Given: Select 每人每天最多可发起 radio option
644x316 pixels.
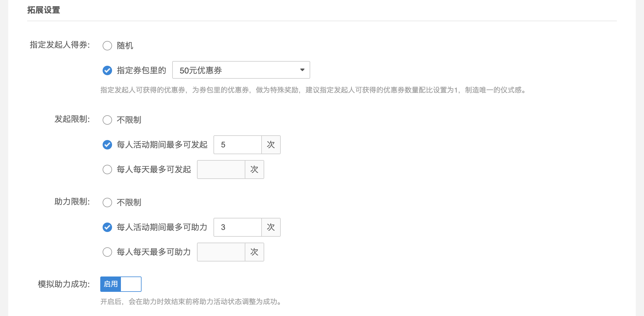Looking at the screenshot, I should tap(107, 169).
